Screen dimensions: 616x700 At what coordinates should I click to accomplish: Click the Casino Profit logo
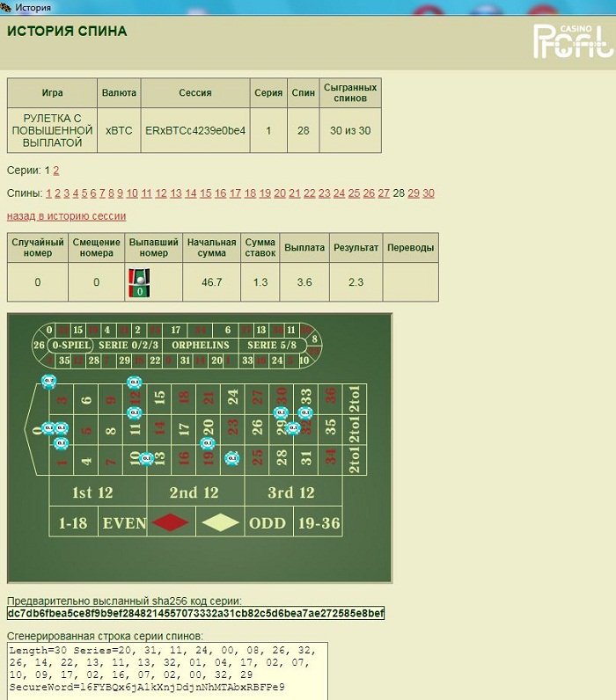572,40
